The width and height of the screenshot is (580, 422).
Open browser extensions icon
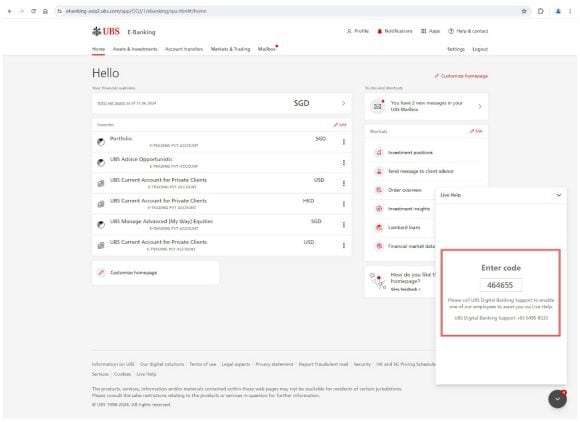[540, 11]
